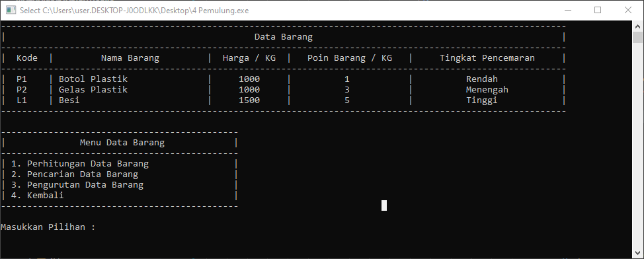Click price 1000 in Botol Plastik row
The height and width of the screenshot is (259, 644).
click(249, 79)
